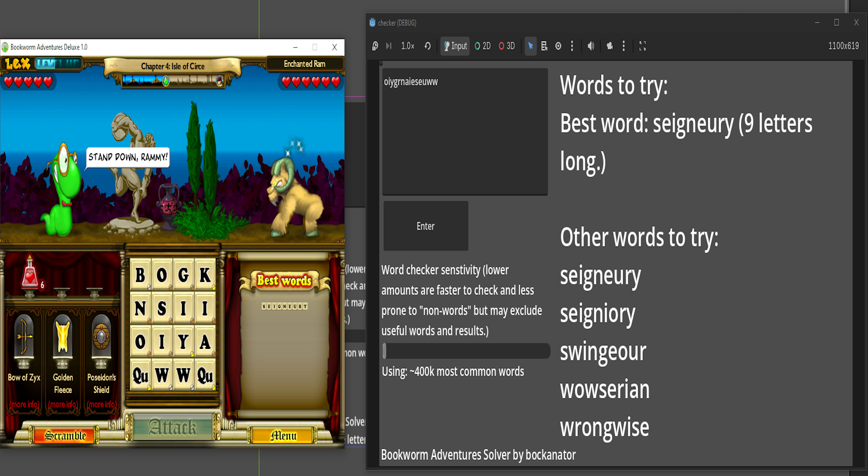868x476 pixels.
Task: Click the 1100x619 resolution readout
Action: point(843,46)
